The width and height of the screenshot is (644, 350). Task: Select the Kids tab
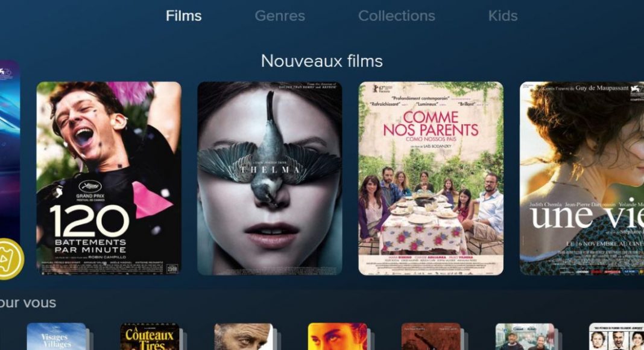coord(503,16)
